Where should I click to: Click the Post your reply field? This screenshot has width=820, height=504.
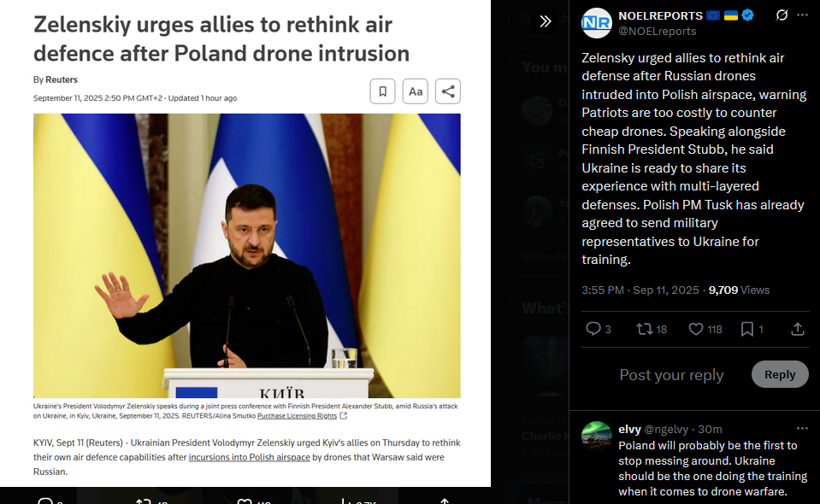(x=671, y=374)
